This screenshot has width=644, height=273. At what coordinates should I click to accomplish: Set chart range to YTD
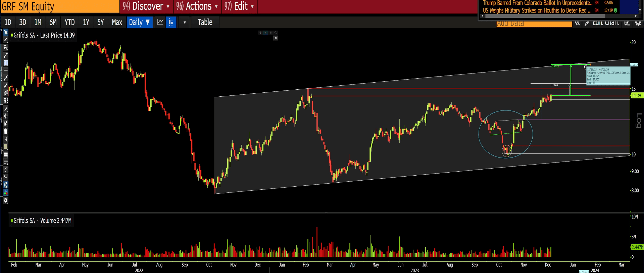click(69, 22)
